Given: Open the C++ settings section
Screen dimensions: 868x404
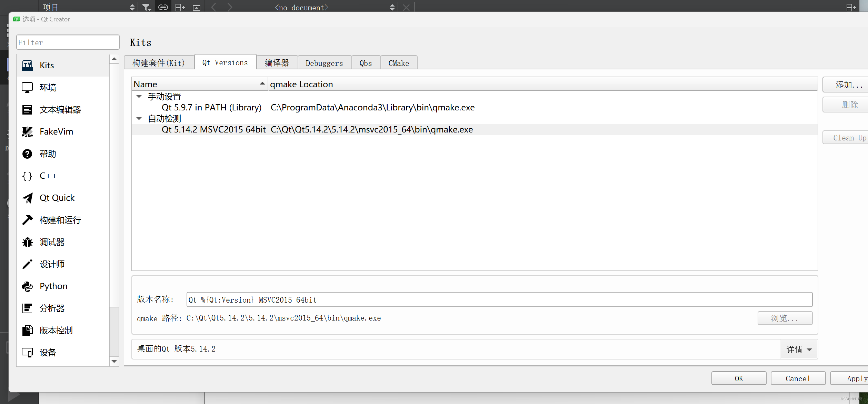Looking at the screenshot, I should point(48,176).
